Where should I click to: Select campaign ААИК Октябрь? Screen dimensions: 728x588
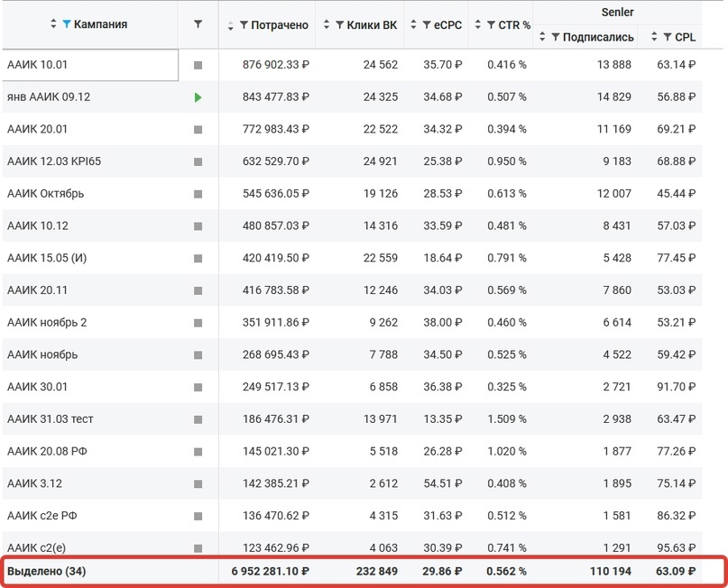point(45,194)
